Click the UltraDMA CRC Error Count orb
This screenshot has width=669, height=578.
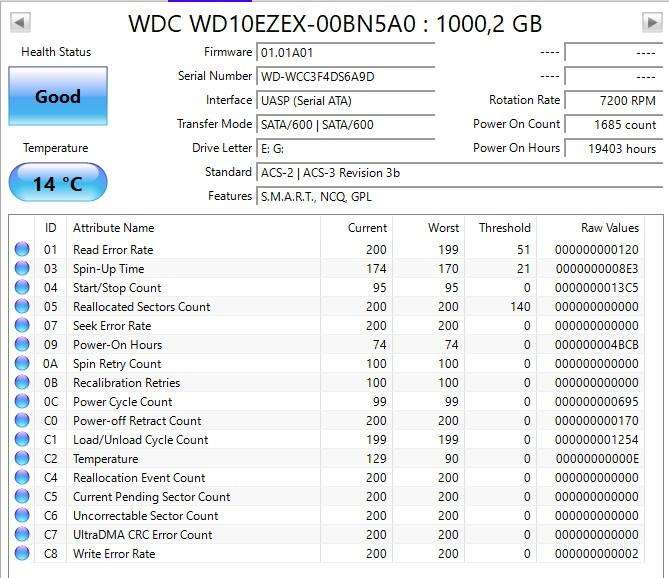pyautogui.click(x=22, y=534)
